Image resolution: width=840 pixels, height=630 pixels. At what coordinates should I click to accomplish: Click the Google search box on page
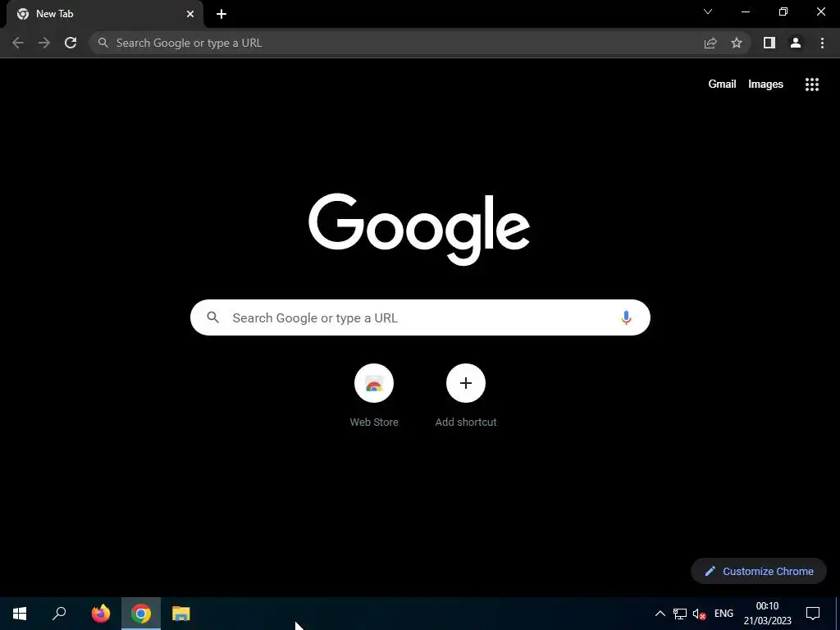click(420, 317)
